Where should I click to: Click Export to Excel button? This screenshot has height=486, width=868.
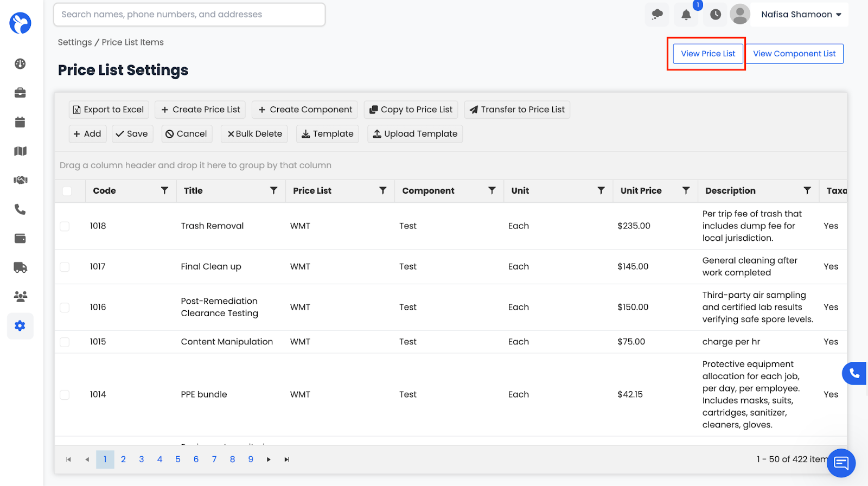pos(108,110)
